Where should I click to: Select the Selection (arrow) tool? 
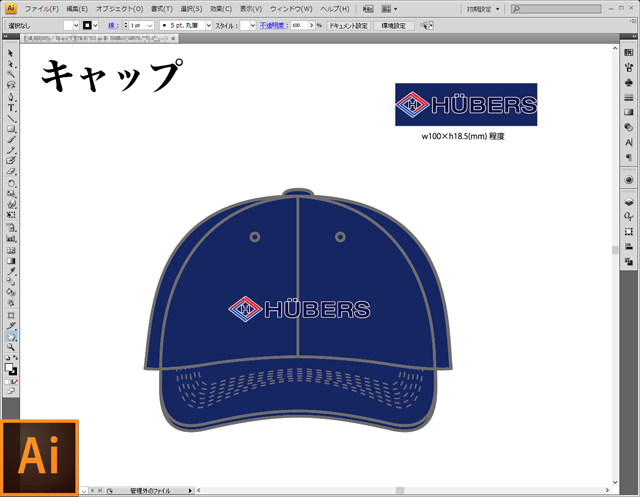click(x=11, y=53)
